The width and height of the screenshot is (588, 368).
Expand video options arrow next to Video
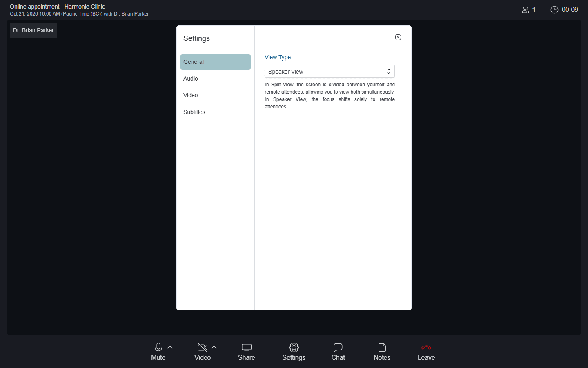coord(214,348)
